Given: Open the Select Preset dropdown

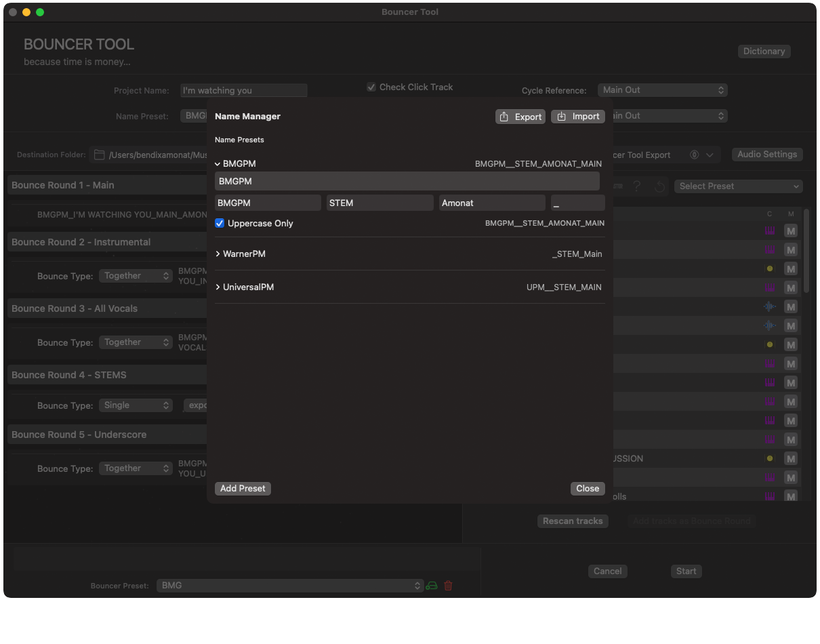Looking at the screenshot, I should coord(738,186).
